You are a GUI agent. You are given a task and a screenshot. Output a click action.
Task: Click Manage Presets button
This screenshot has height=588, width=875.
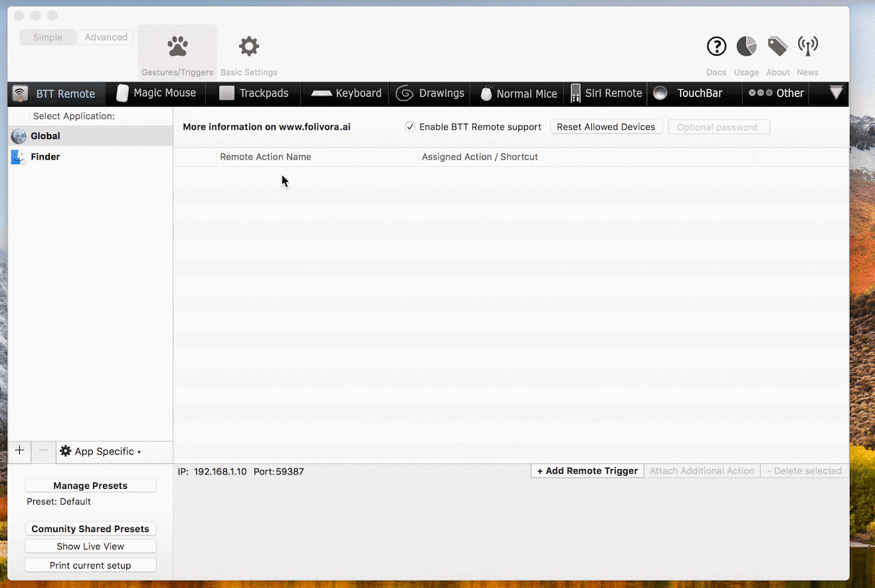click(90, 486)
